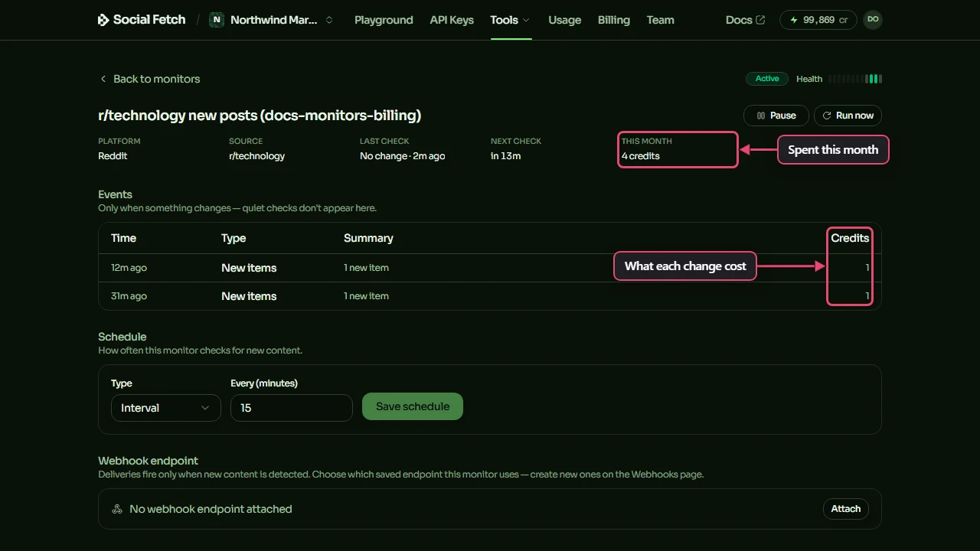Open the Usage page
980x551 pixels.
coord(565,20)
